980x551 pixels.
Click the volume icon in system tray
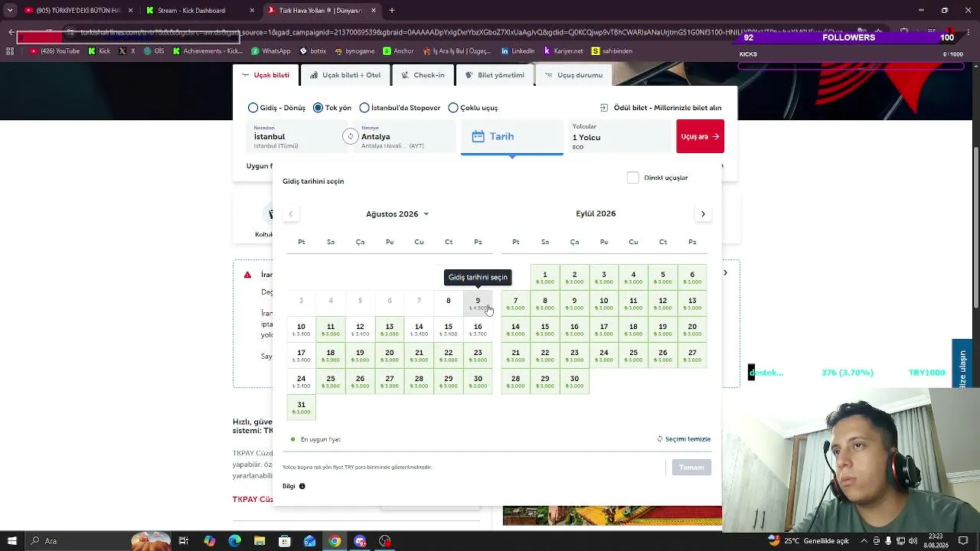click(x=914, y=541)
